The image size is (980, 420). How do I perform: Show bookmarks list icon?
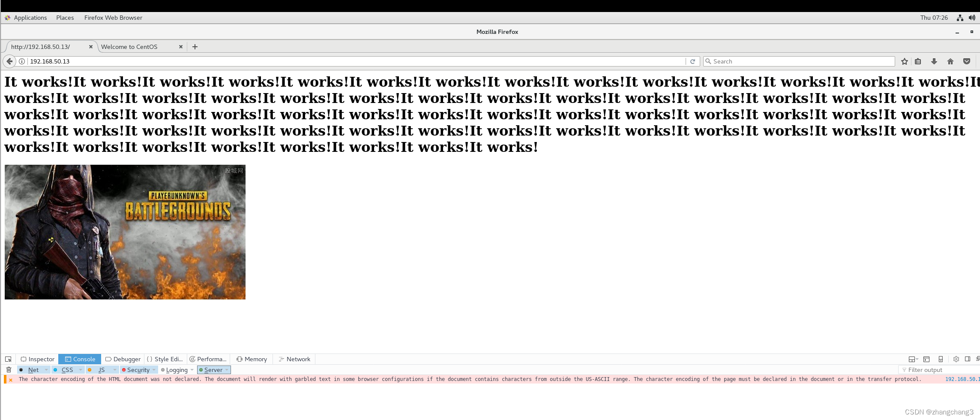(918, 61)
